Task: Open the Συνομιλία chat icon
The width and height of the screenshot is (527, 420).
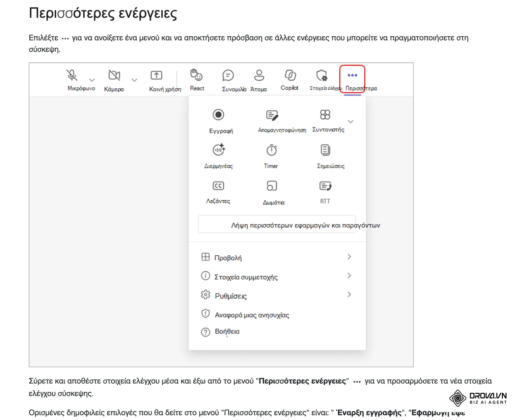Action: (x=228, y=75)
